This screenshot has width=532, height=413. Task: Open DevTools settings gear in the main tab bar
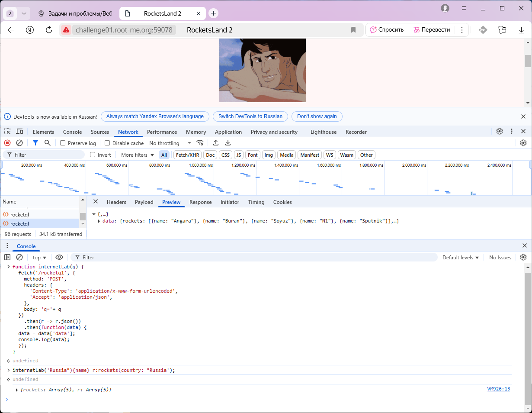click(x=500, y=131)
